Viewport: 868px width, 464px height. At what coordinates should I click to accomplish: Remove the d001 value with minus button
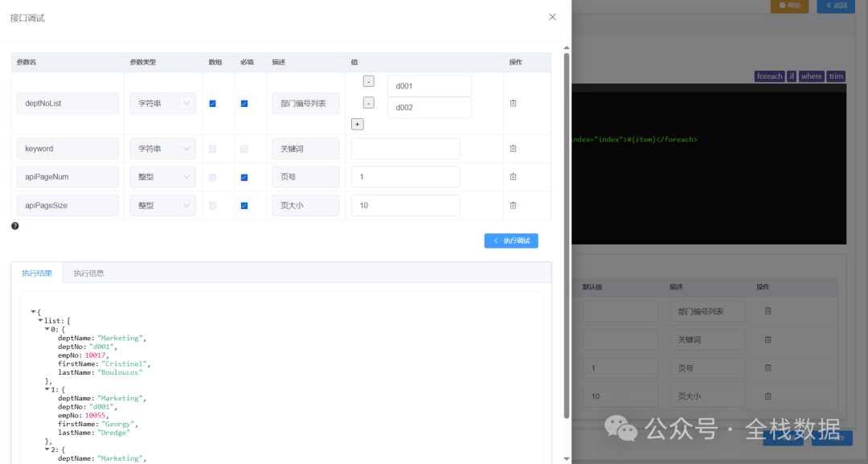pos(368,81)
